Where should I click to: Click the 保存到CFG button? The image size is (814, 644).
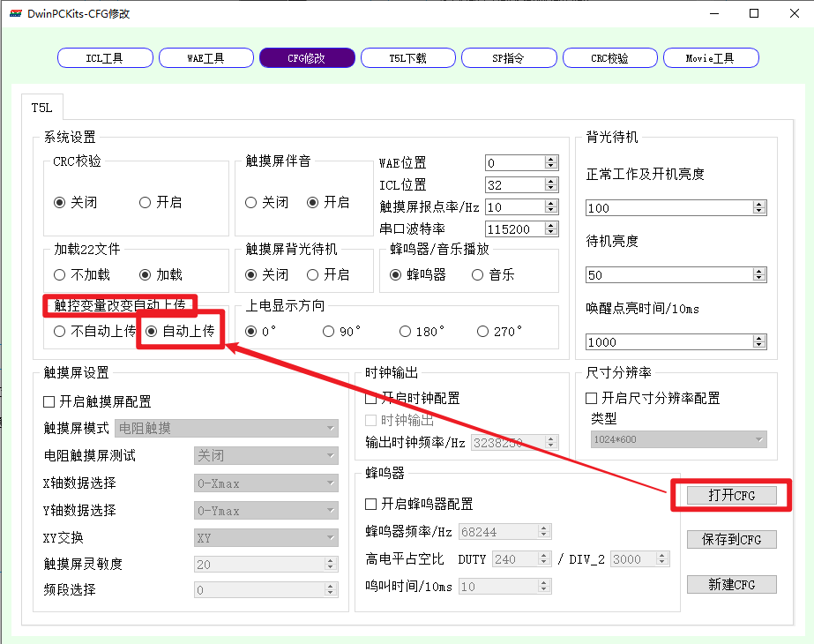[x=731, y=539]
